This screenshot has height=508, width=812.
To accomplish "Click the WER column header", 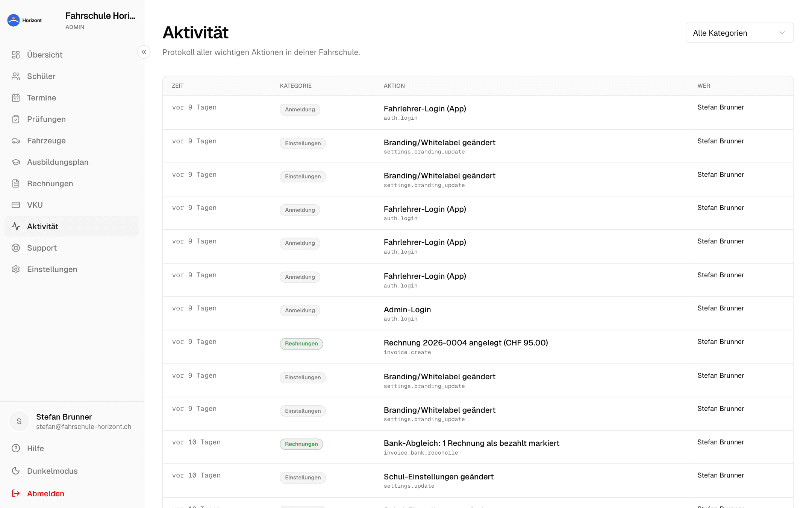I will 704,86.
